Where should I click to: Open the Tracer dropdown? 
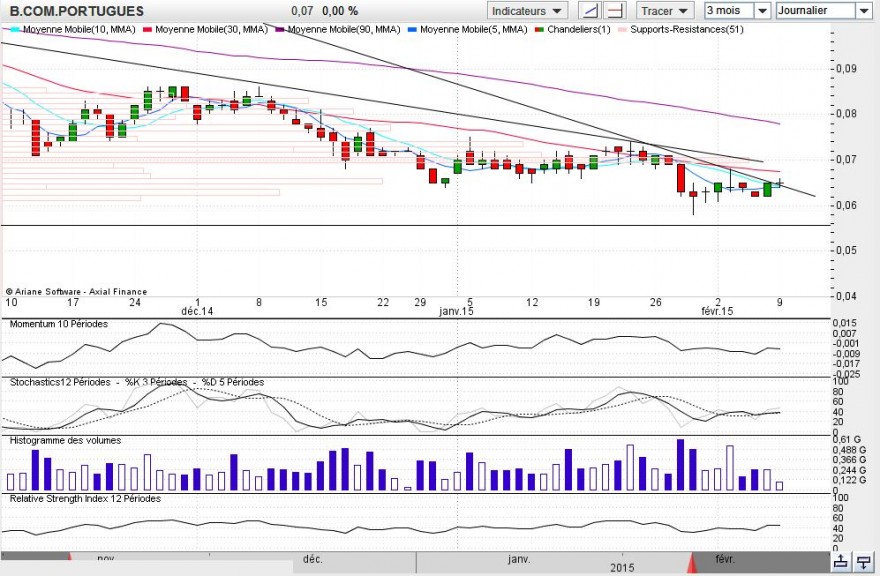coord(663,10)
